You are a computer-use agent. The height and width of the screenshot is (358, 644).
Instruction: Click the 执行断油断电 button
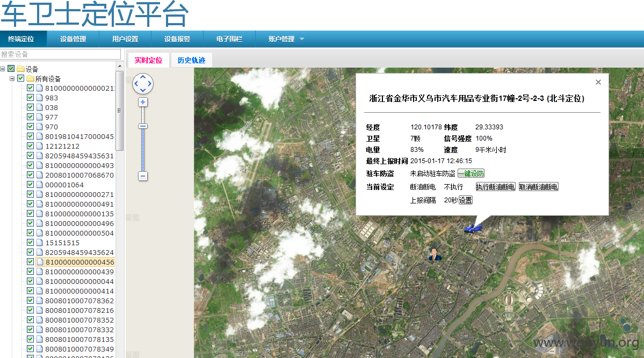coord(495,187)
